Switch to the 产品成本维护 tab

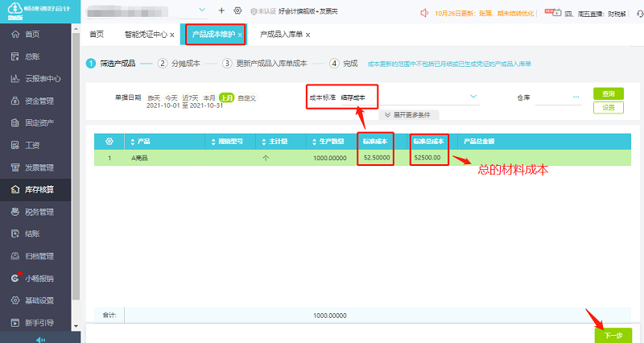(x=213, y=35)
